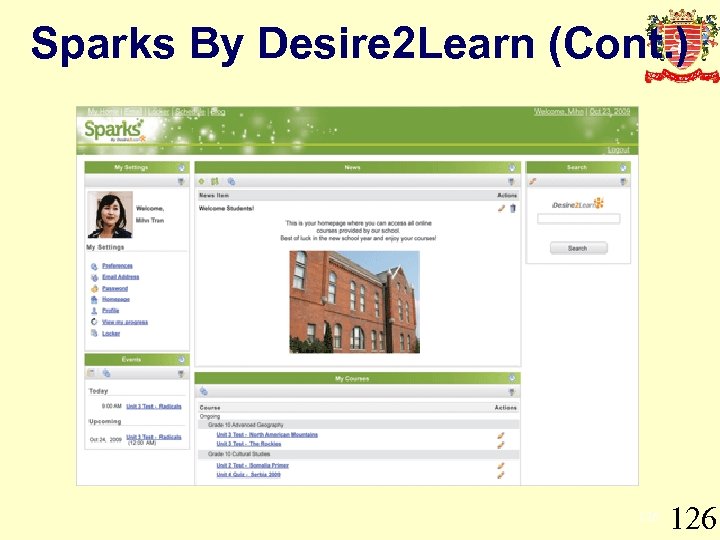Open the News widget options menu

pos(511,182)
